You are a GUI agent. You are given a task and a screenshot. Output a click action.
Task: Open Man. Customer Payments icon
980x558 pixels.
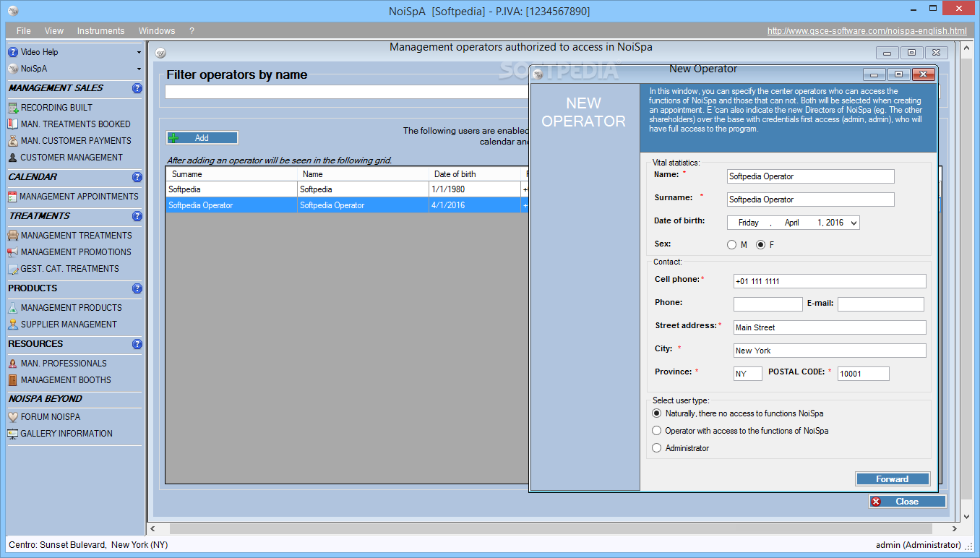coord(13,141)
